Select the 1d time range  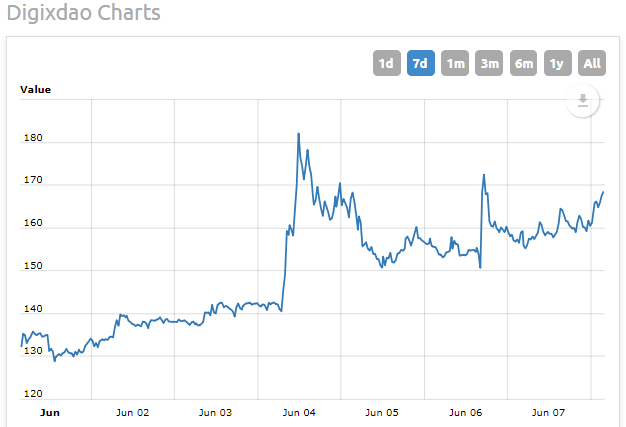pos(386,63)
